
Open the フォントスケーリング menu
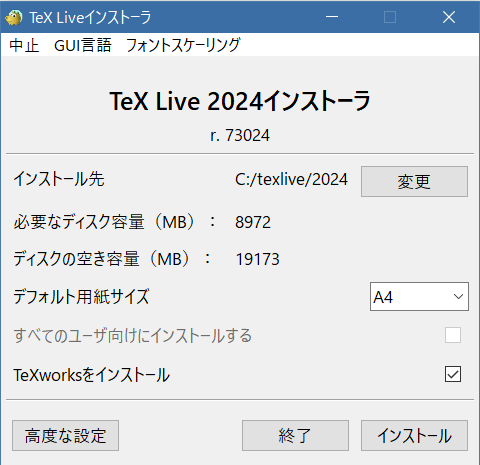click(x=183, y=45)
